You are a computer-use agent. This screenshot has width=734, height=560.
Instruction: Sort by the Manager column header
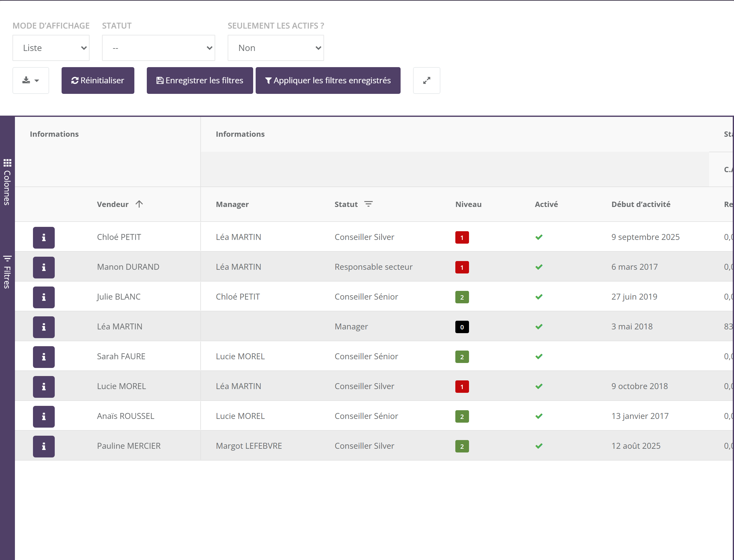[232, 204]
